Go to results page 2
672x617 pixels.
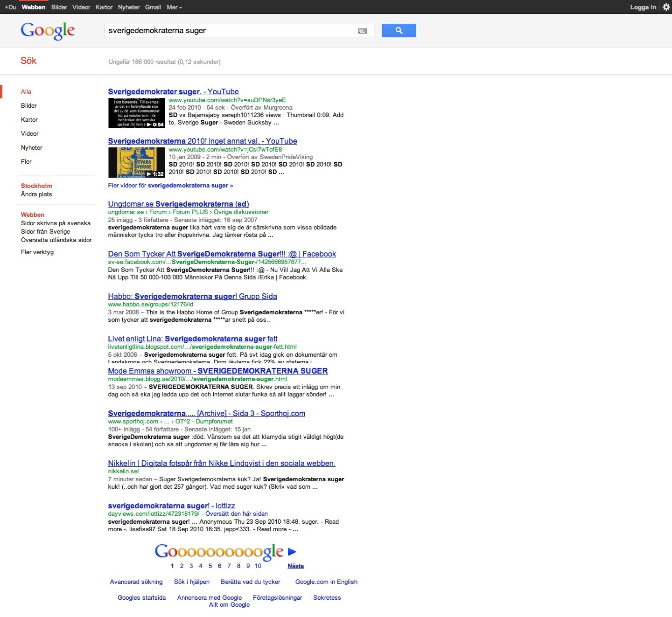coord(182,566)
